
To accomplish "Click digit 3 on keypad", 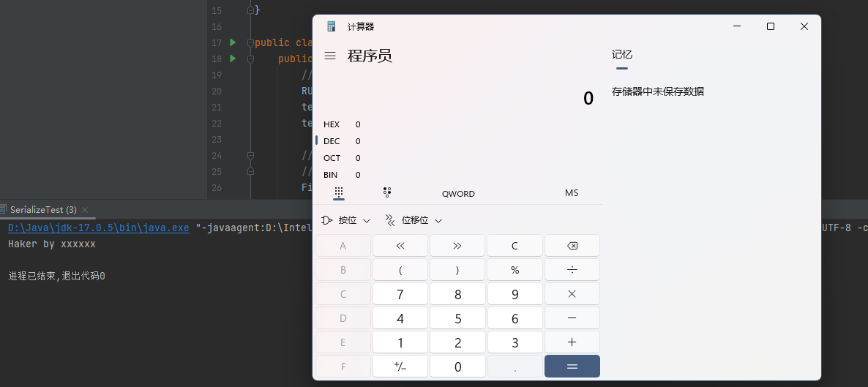I will pos(515,342).
